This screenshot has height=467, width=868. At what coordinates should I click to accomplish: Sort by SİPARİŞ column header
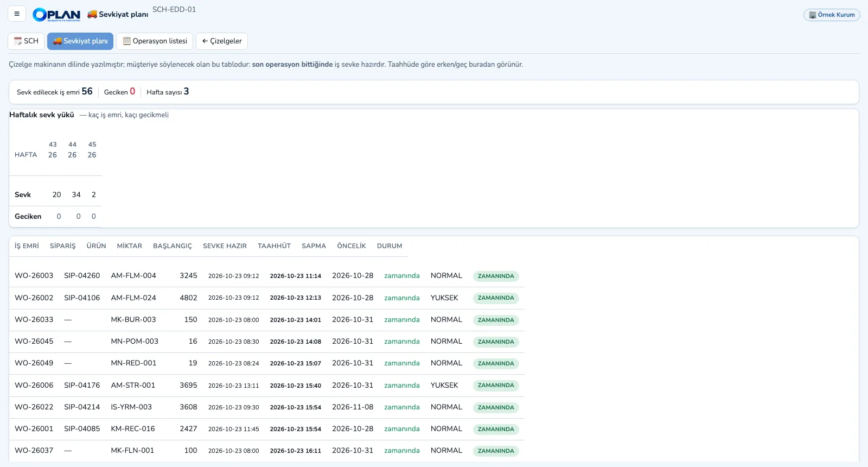63,246
